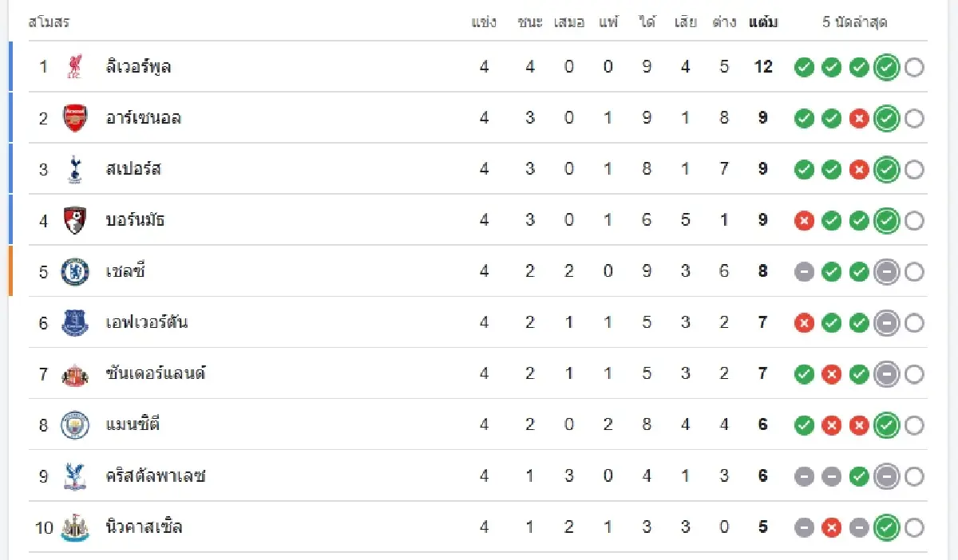Click the Tottenham Spurs crest icon

75,169
